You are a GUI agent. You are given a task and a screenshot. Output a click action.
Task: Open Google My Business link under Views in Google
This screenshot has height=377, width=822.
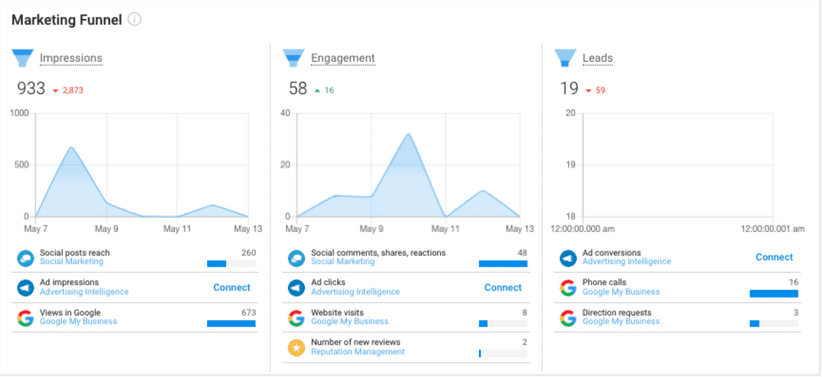click(x=78, y=322)
